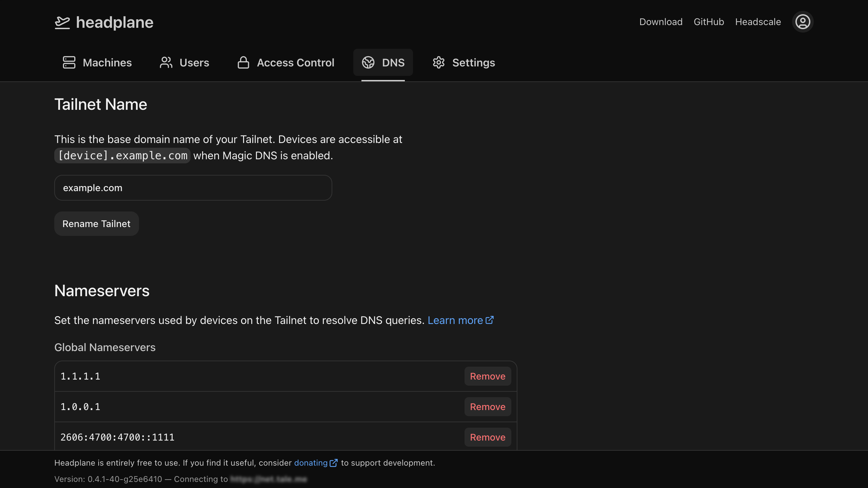Click the Settings gear icon
Screen dimensions: 868x488
(x=439, y=62)
